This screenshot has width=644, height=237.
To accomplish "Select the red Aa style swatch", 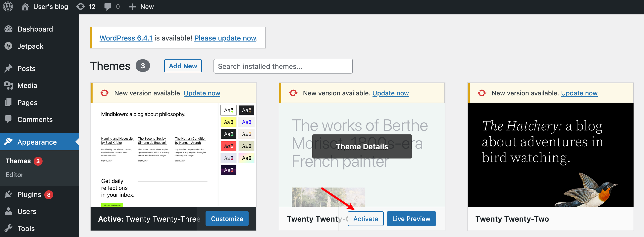I will [x=228, y=146].
